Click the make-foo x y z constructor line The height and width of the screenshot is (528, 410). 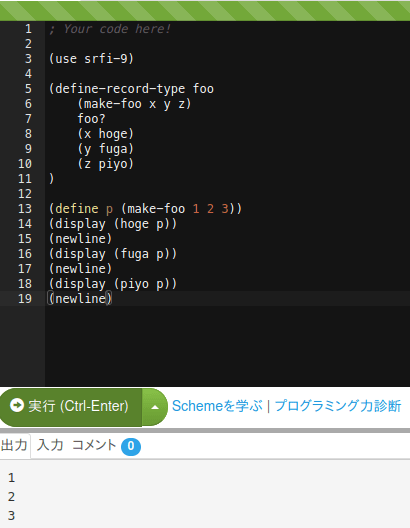click(x=134, y=104)
